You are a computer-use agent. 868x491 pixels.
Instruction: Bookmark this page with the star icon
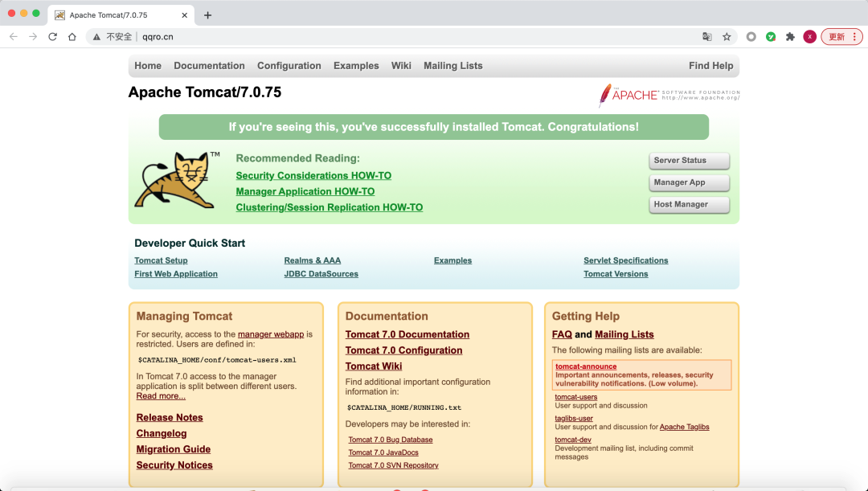(x=727, y=36)
